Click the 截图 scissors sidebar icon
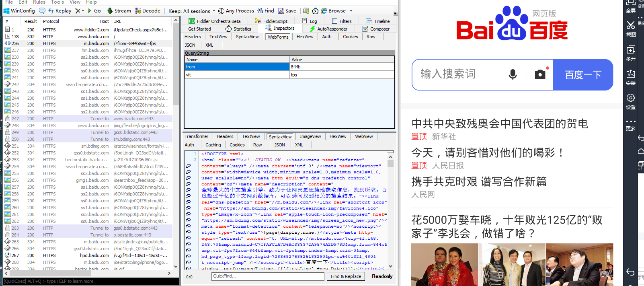Image resolution: width=644 pixels, height=286 pixels. pyautogui.click(x=631, y=29)
